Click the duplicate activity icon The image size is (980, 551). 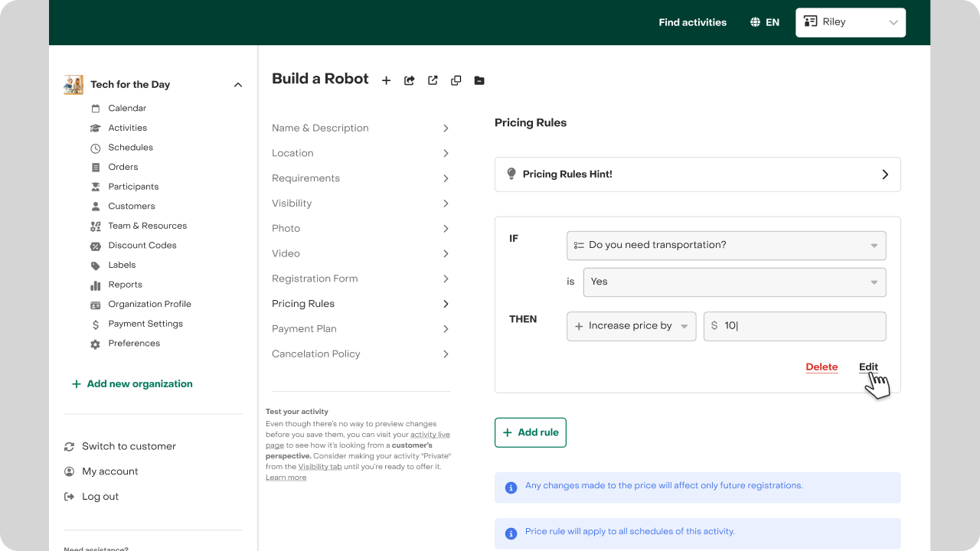(456, 80)
